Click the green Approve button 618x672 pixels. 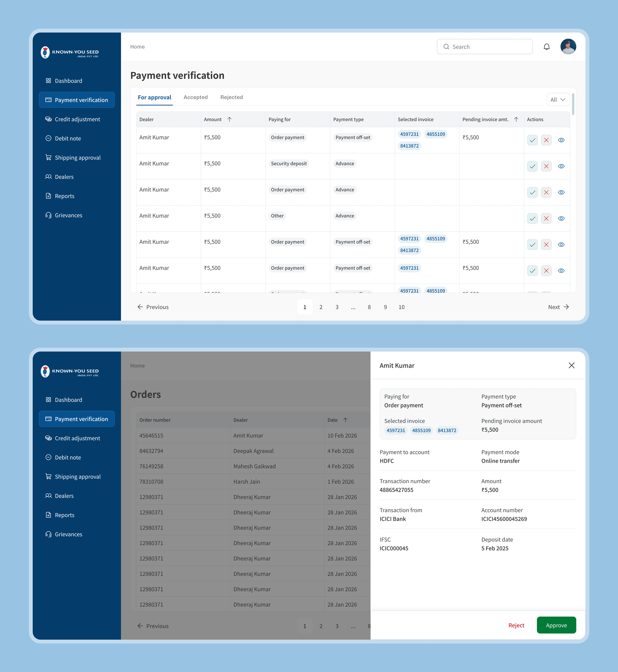tap(556, 625)
